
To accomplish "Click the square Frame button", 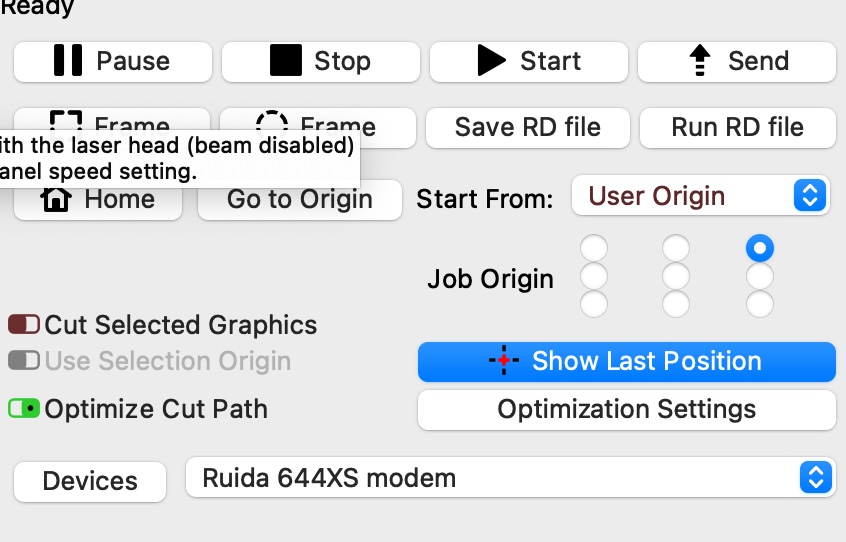I will pyautogui.click(x=112, y=119).
